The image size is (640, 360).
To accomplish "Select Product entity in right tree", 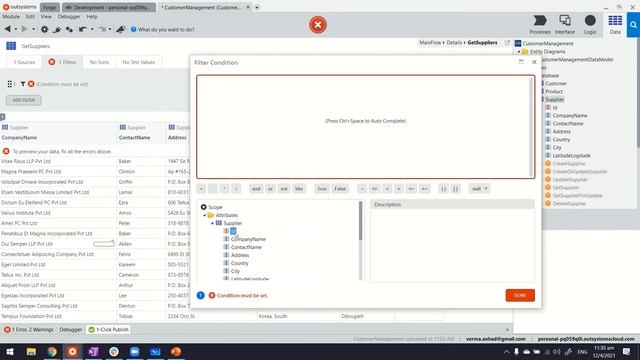I will [554, 91].
